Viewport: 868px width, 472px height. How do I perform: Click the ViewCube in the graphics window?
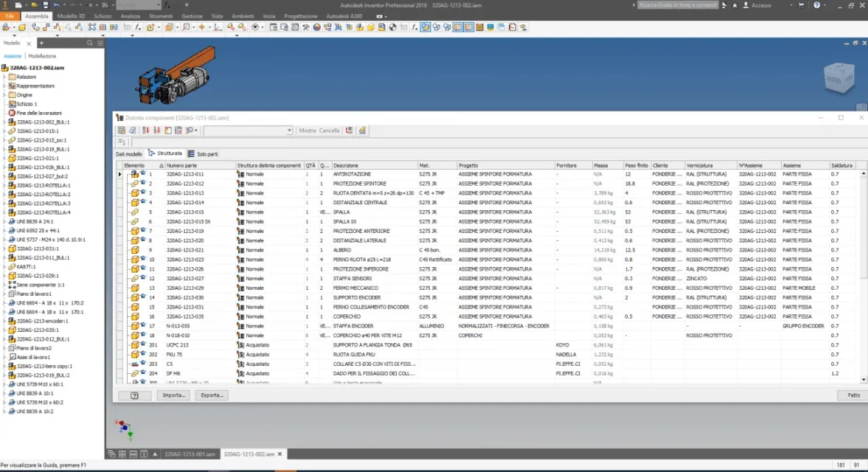tap(839, 79)
